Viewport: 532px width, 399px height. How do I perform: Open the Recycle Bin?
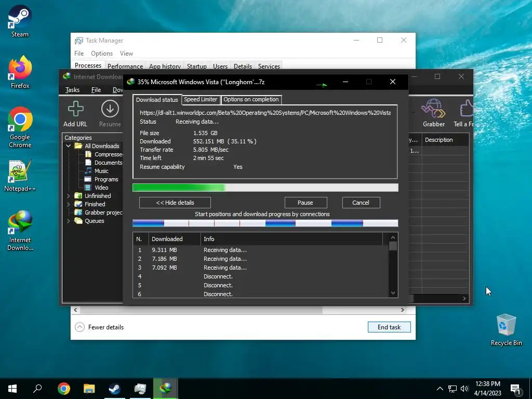point(506,330)
